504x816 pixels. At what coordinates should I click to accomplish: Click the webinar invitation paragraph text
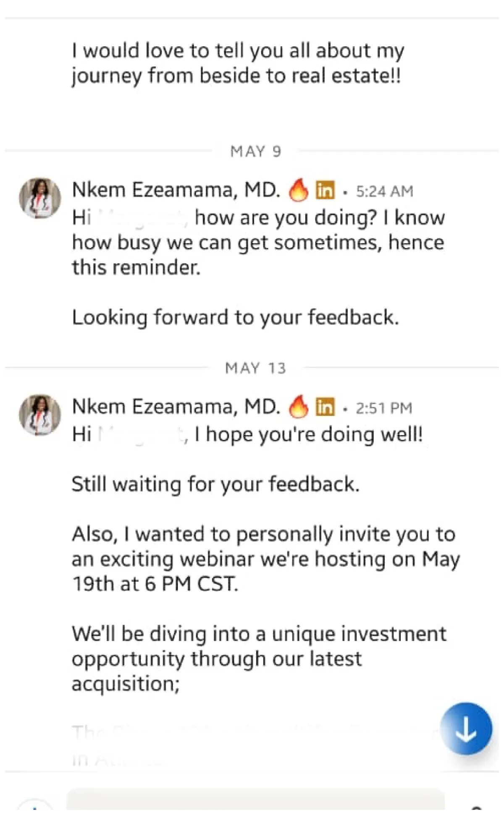pyautogui.click(x=265, y=559)
